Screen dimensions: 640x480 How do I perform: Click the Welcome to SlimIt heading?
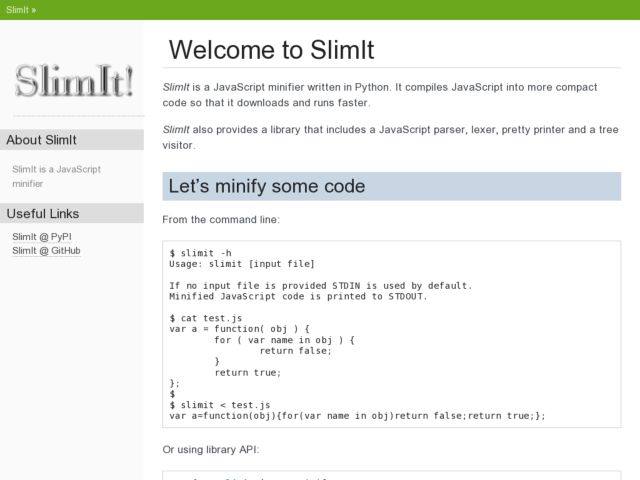[271, 50]
